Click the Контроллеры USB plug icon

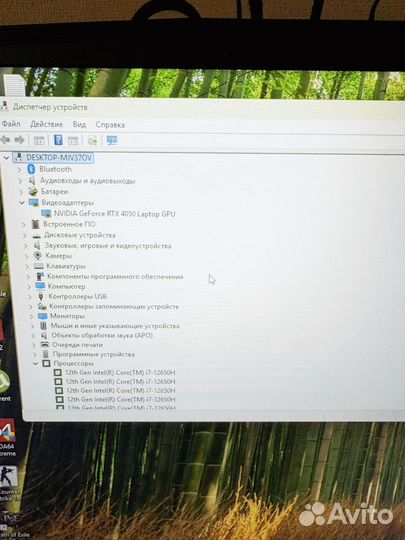(x=41, y=296)
